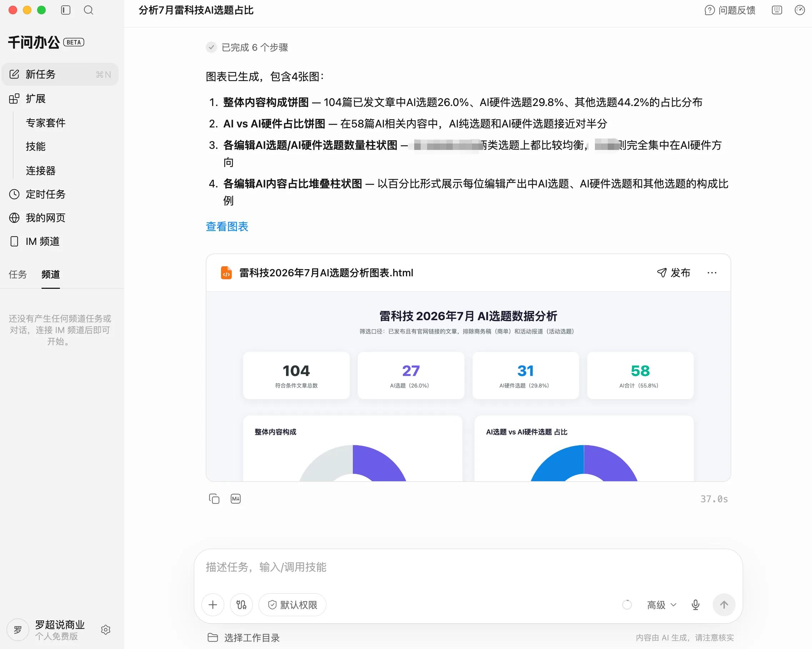Open the 扩展 extensions section
Screen dimensions: 812x649
35,99
